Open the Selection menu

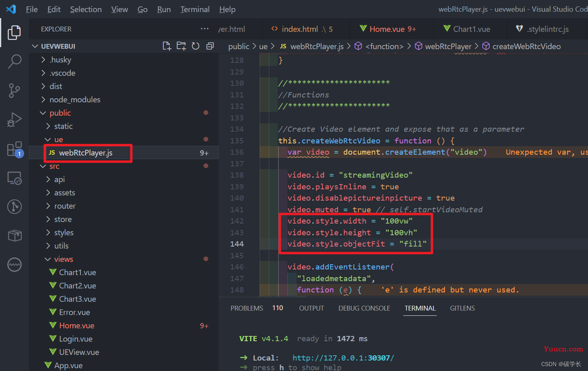click(86, 9)
